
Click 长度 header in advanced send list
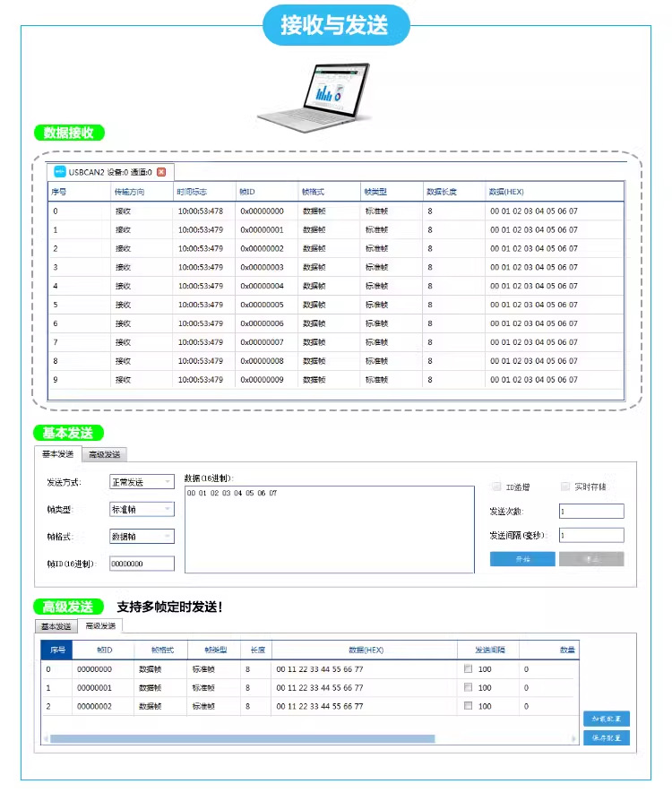257,650
